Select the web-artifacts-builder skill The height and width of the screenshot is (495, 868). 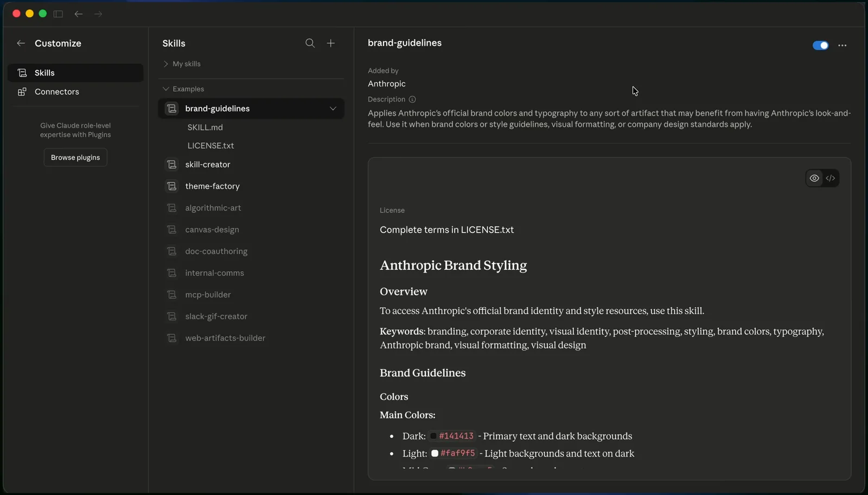coord(251,338)
